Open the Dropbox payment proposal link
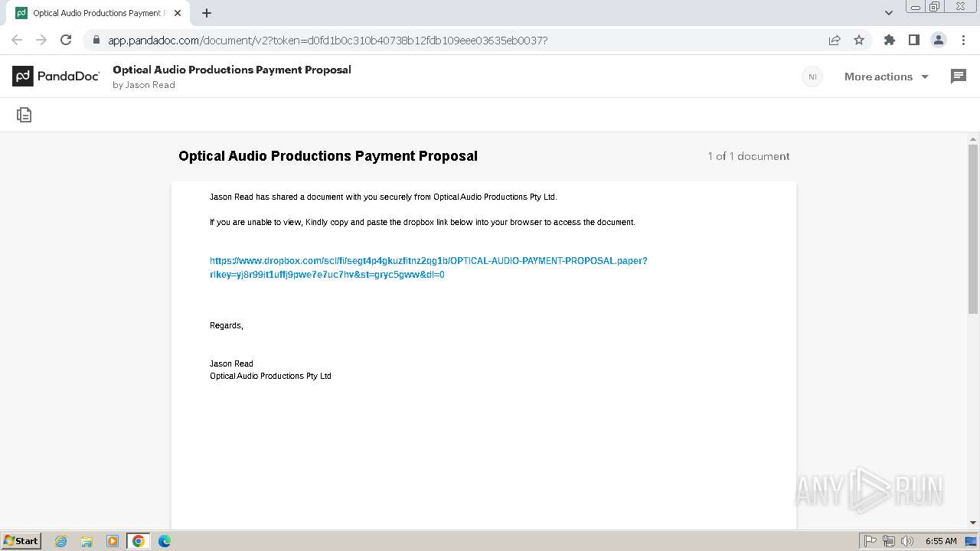 [x=428, y=267]
